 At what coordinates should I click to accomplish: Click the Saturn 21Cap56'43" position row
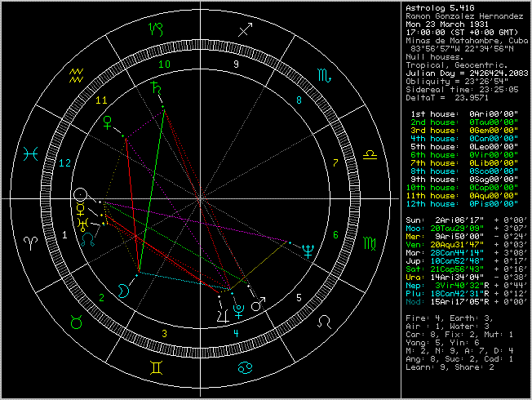(467, 269)
